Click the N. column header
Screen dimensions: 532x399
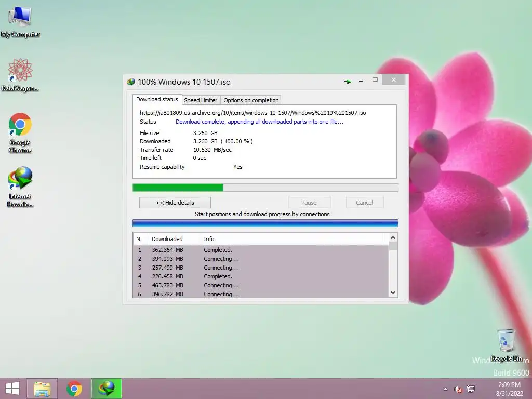pos(141,239)
